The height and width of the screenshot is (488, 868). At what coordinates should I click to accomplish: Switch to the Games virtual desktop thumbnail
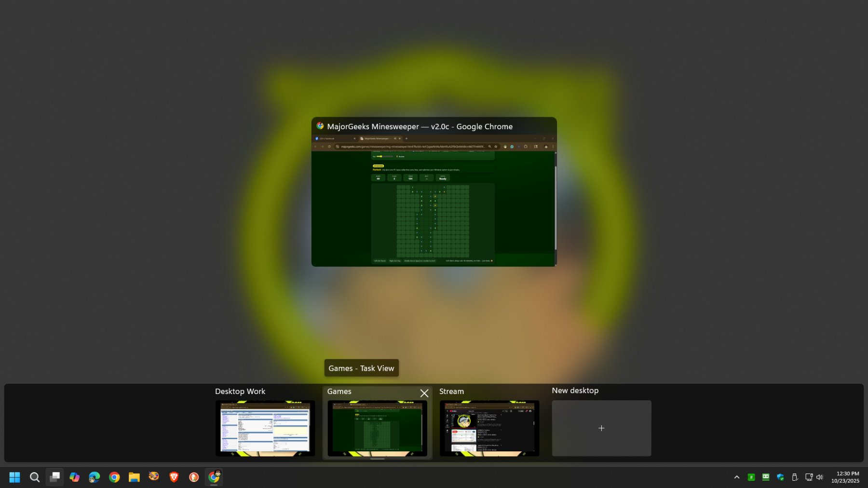click(x=377, y=428)
